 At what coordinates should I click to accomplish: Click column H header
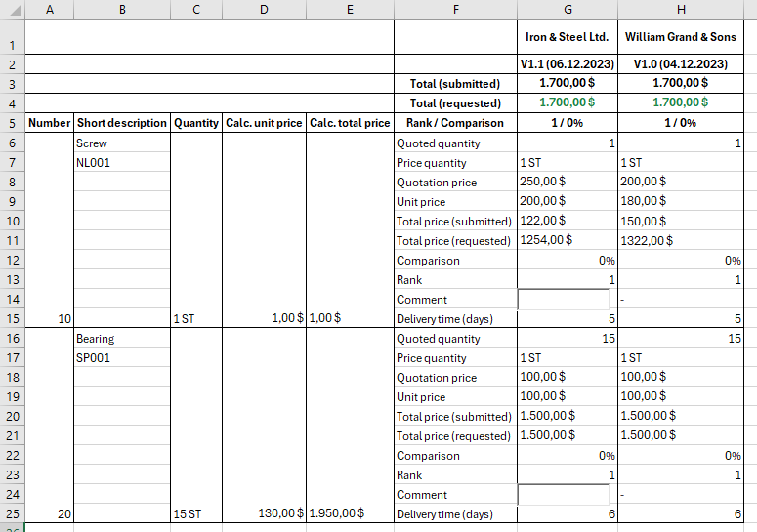pyautogui.click(x=680, y=9)
